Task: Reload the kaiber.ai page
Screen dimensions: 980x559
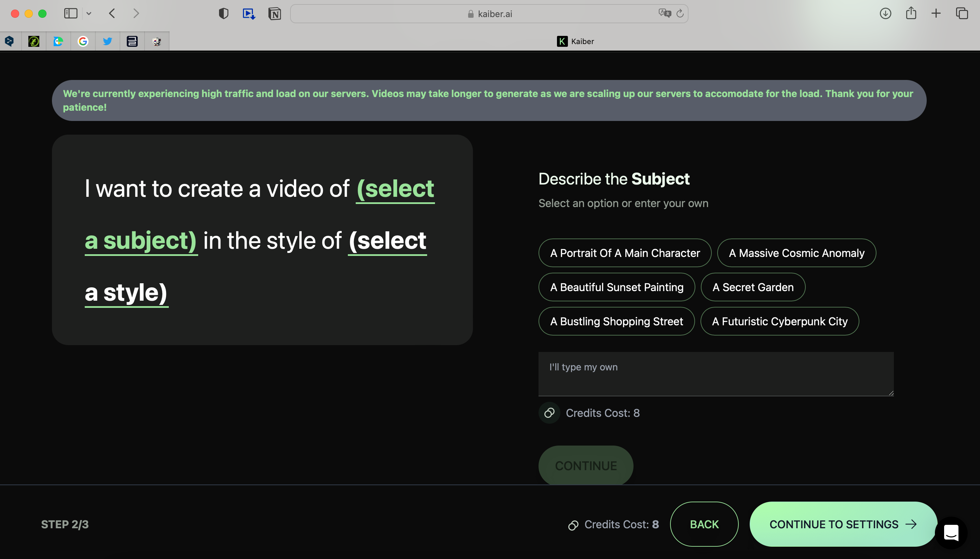Action: 680,13
